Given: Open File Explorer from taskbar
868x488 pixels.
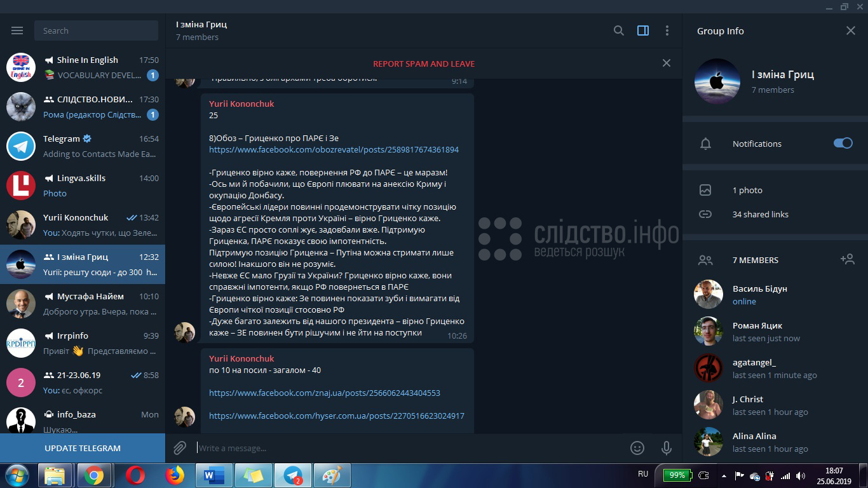Looking at the screenshot, I should (x=55, y=475).
